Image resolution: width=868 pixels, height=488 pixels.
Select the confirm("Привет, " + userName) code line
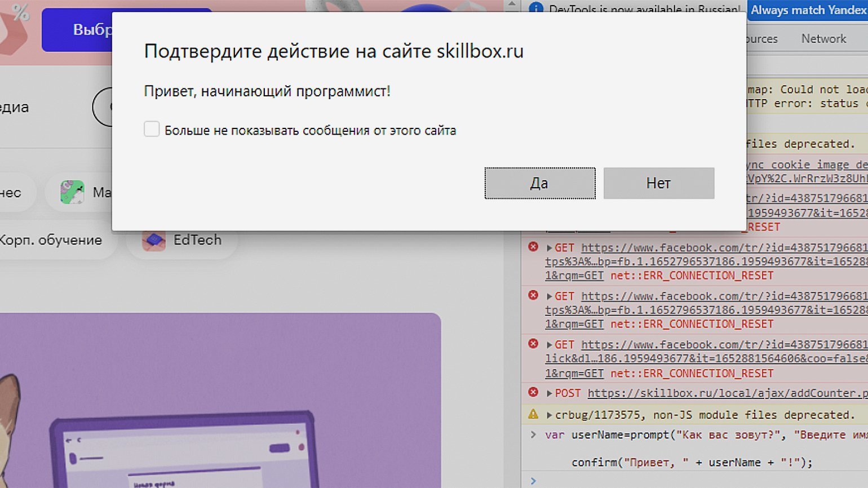click(x=692, y=463)
